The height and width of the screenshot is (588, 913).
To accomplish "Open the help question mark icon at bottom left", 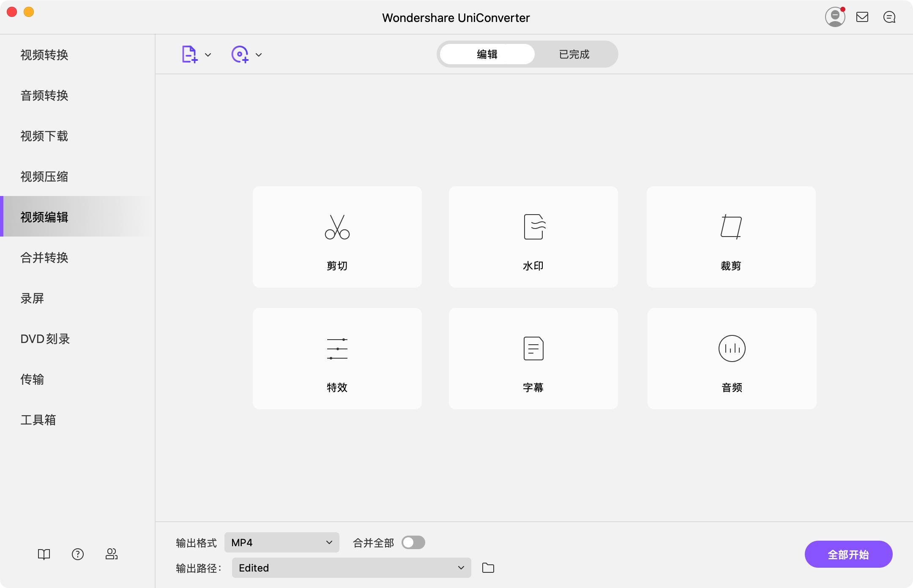I will click(x=78, y=554).
